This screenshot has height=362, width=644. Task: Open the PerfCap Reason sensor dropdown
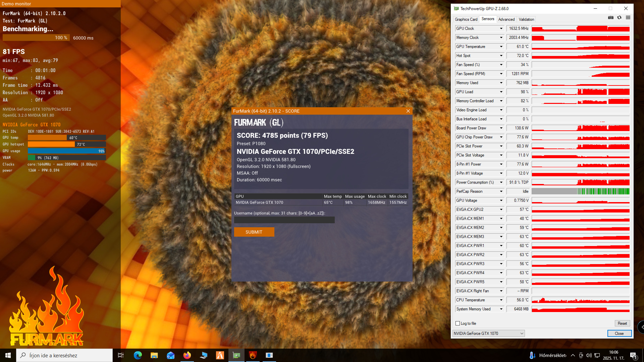(x=501, y=191)
